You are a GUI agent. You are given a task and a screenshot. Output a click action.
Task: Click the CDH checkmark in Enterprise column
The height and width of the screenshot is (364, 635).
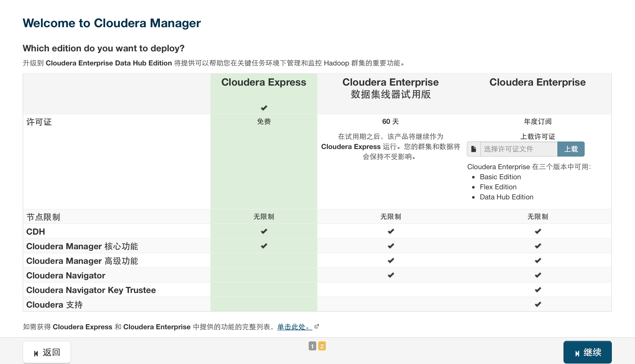pos(538,231)
